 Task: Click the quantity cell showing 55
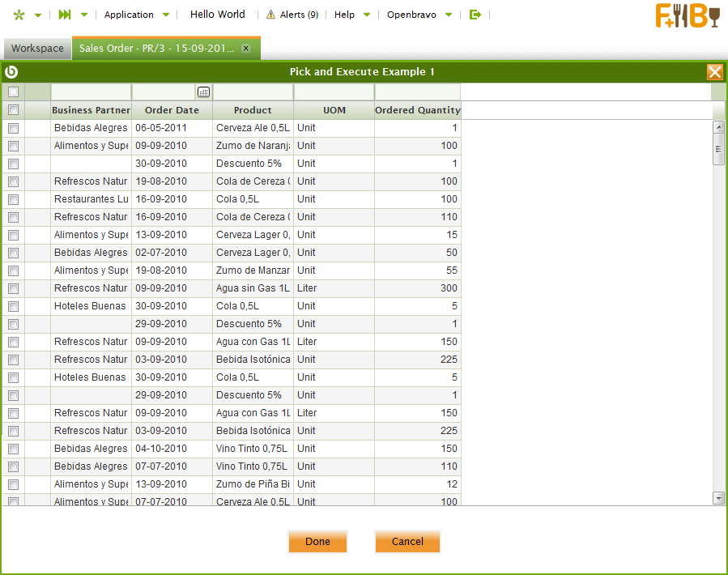[x=417, y=270]
